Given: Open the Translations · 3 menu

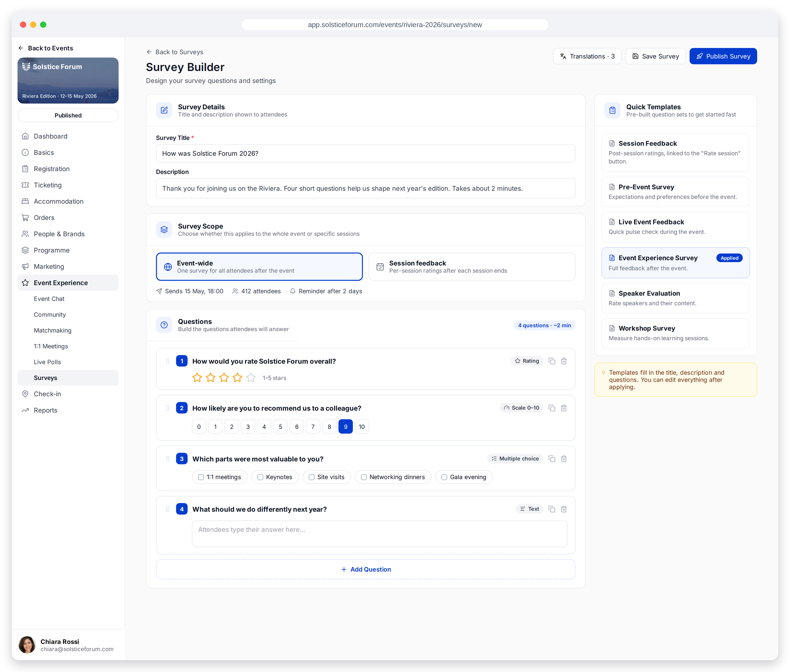Looking at the screenshot, I should click(x=587, y=56).
